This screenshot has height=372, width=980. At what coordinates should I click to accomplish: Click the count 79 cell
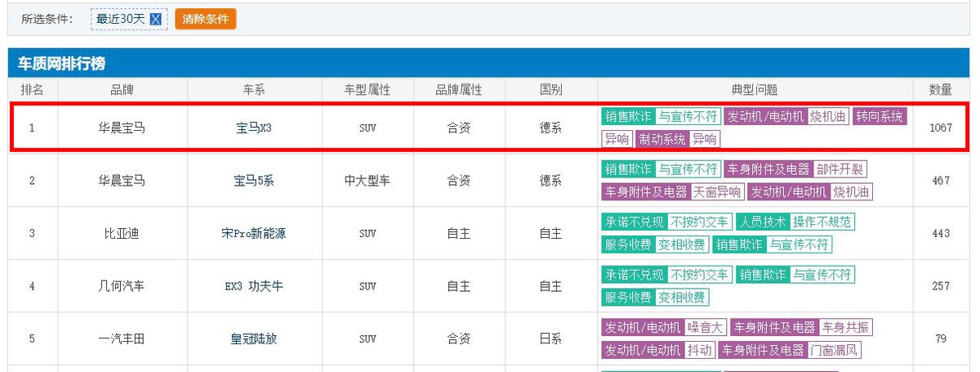[941, 338]
